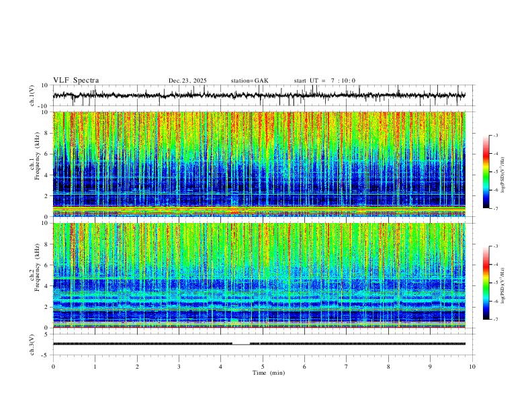Viewport: 532px width, 411px height.
Task: Click the time axis tick label "4"
Action: click(x=220, y=367)
